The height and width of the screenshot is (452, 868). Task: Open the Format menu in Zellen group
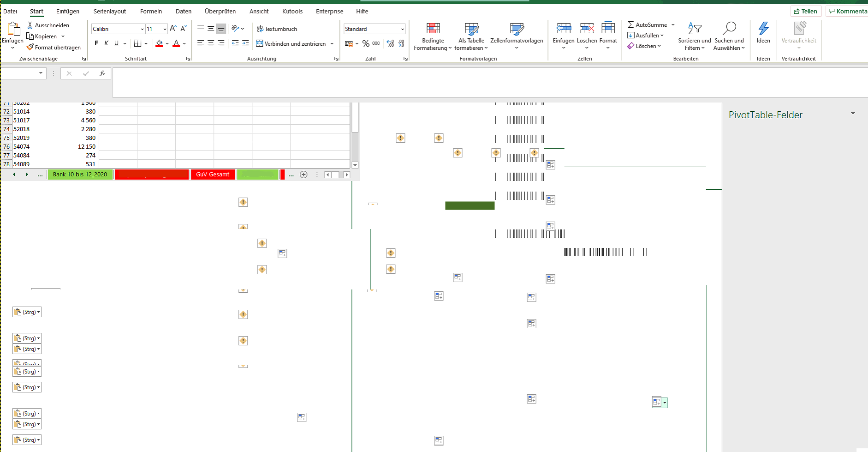608,36
